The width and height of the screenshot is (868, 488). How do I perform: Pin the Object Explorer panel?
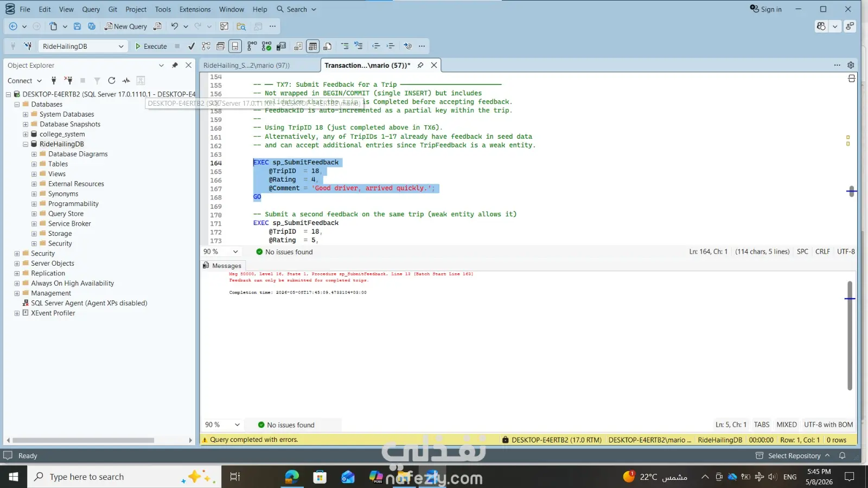175,65
